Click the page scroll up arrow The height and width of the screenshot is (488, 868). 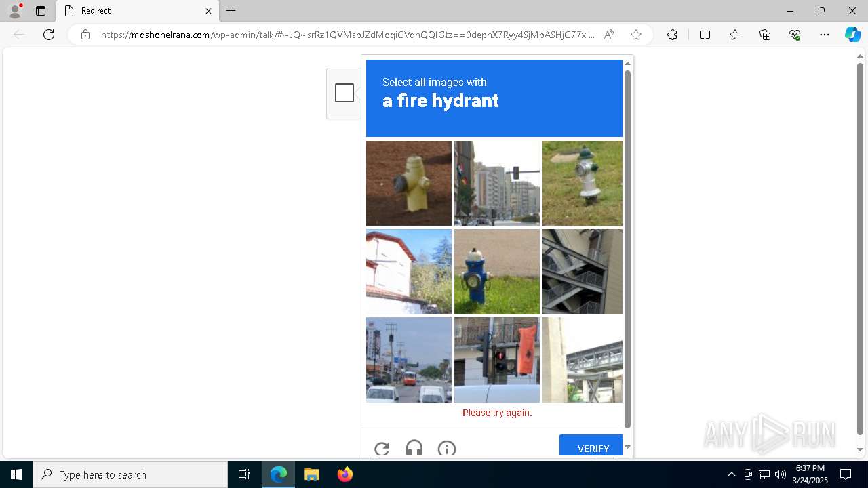[861, 57]
